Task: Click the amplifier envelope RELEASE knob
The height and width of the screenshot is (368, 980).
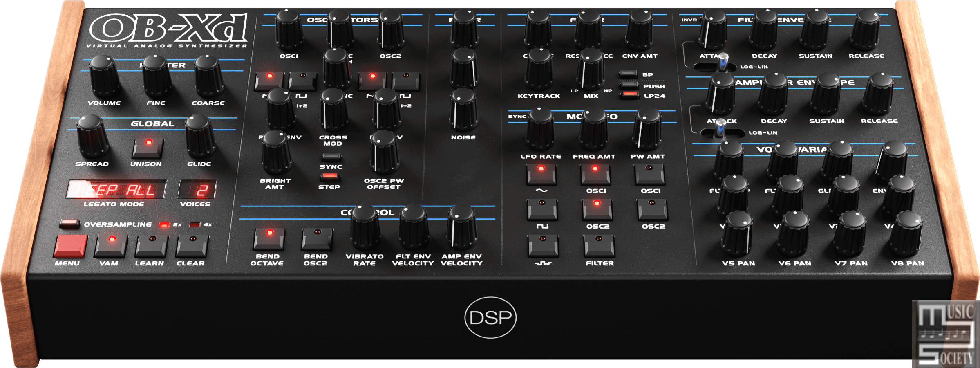Action: coord(879,94)
